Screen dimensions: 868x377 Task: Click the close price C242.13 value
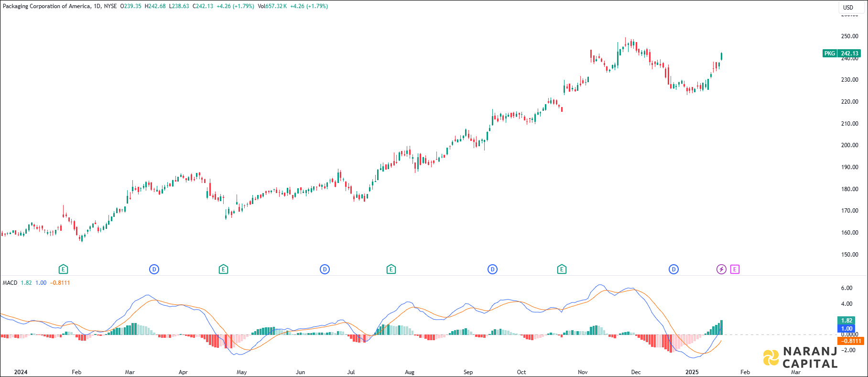point(203,6)
